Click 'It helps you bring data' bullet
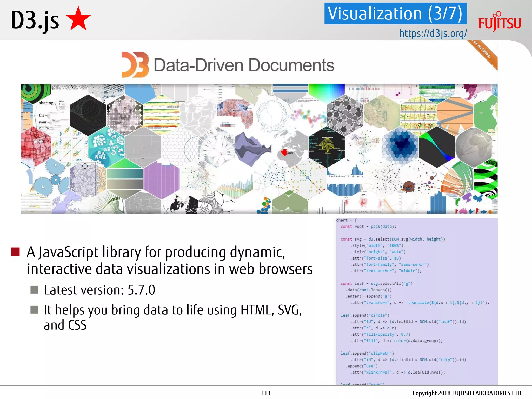The width and height of the screenshot is (532, 399). [x=173, y=317]
